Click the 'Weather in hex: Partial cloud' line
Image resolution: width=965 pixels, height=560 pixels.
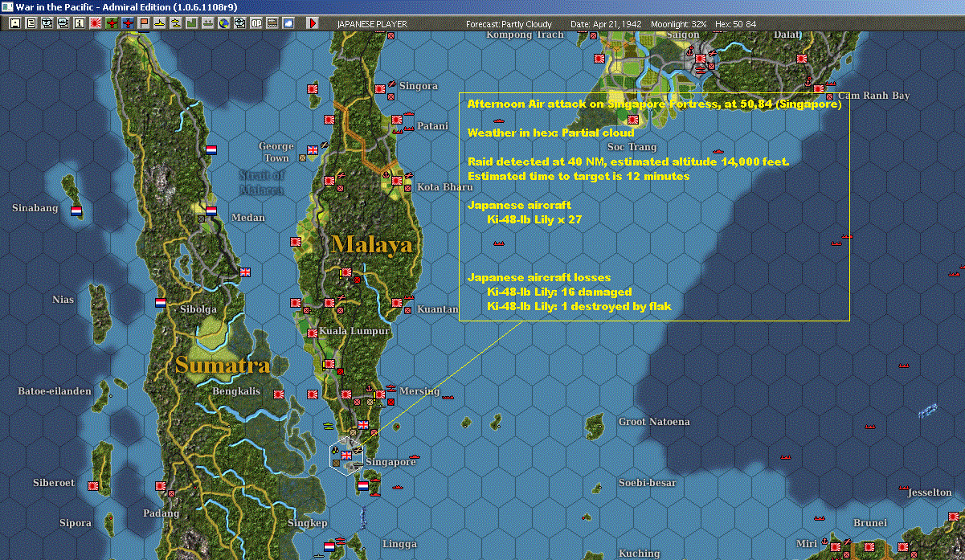[x=551, y=133]
